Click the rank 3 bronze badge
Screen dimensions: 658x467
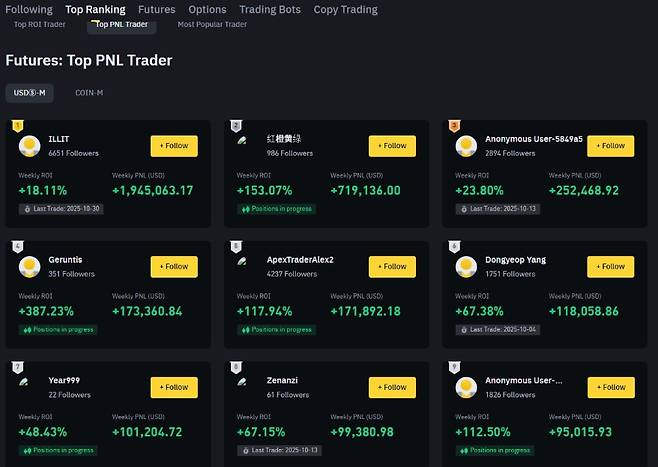454,126
